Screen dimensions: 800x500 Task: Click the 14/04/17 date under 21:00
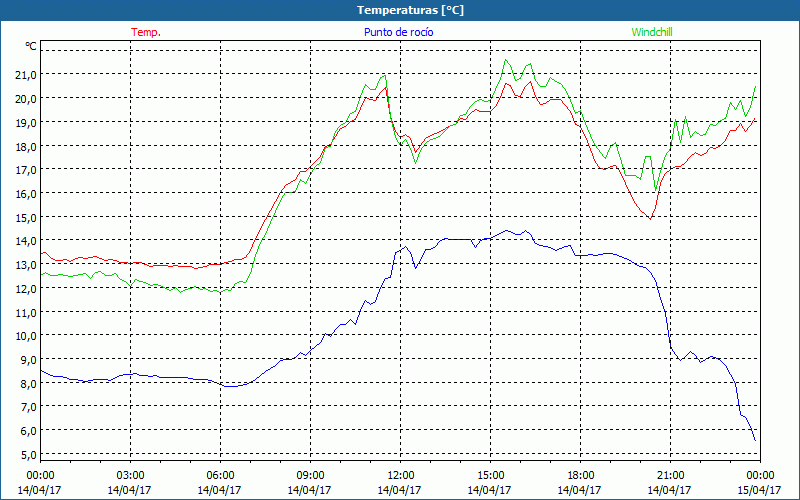pos(669,490)
